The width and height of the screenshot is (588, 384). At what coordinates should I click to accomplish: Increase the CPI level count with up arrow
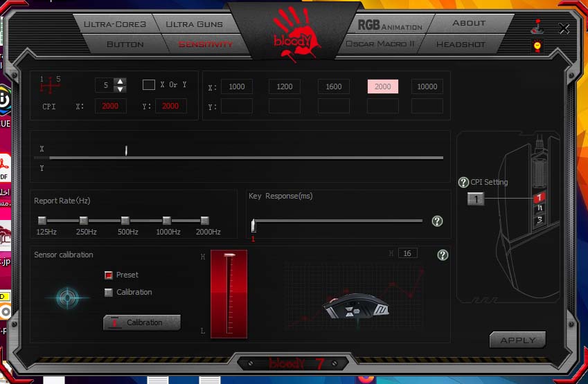pyautogui.click(x=120, y=82)
